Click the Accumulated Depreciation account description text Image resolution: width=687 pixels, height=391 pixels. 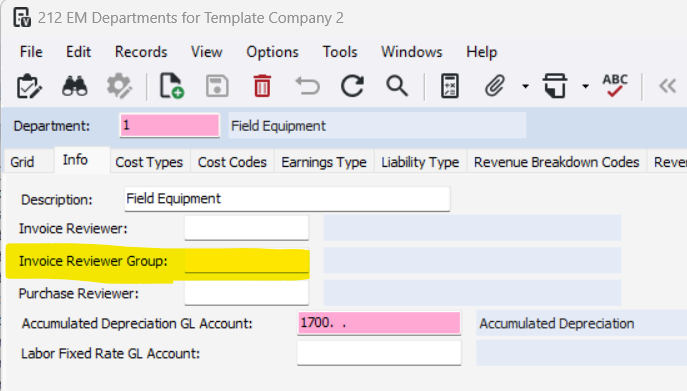556,323
